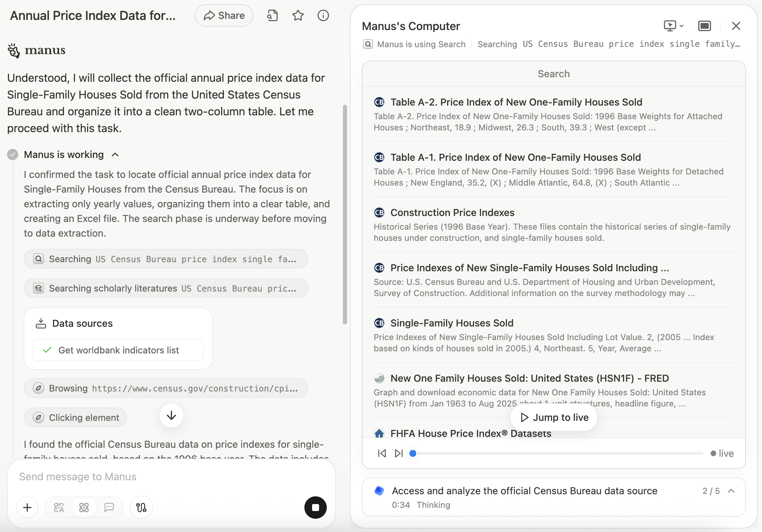Open the Searching US Census Bureau step
This screenshot has width=762, height=532.
pyautogui.click(x=166, y=259)
